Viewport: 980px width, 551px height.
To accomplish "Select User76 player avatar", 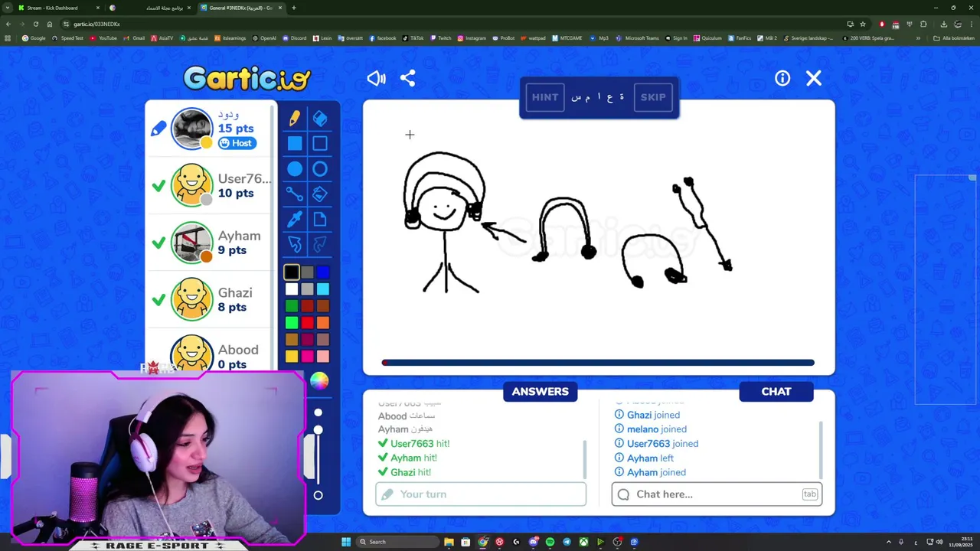I will coord(191,185).
